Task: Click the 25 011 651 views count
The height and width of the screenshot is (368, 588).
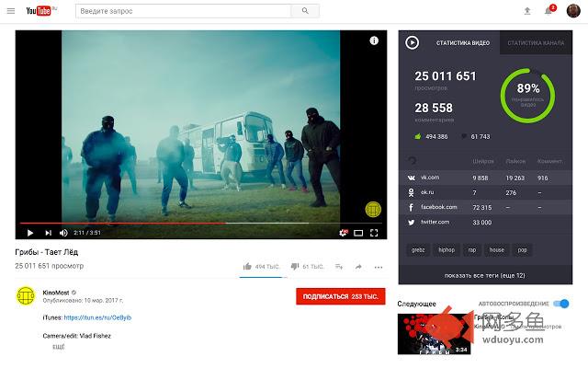Action: pos(445,76)
